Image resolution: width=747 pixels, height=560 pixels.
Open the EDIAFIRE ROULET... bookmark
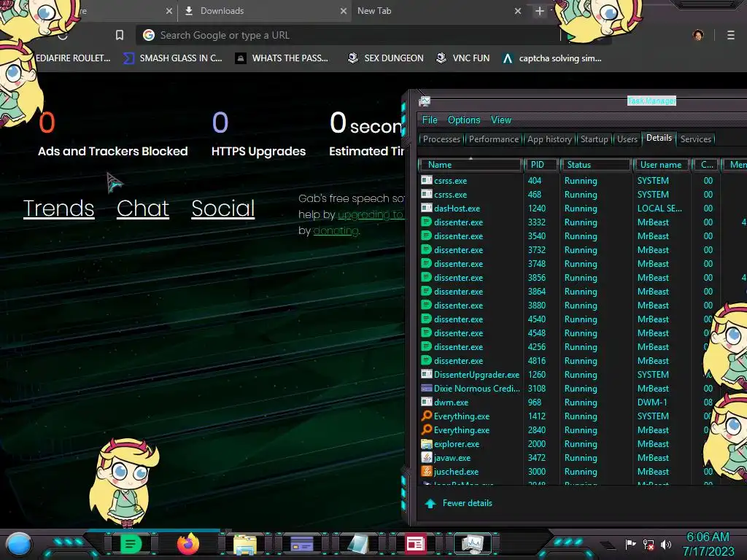[73, 58]
